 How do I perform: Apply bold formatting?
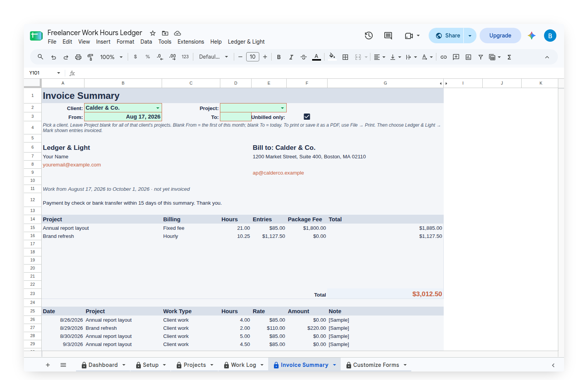click(279, 57)
